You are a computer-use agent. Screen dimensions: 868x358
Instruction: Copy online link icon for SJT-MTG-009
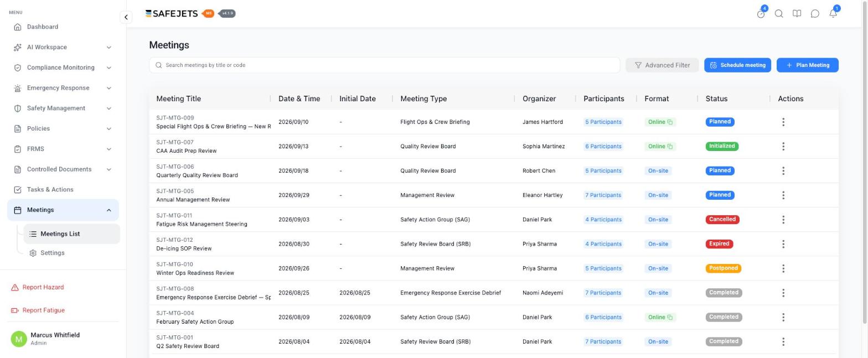click(670, 122)
